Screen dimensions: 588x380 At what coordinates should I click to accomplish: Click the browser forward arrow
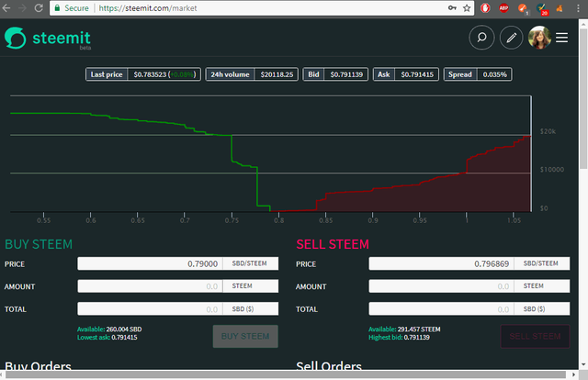click(x=22, y=8)
